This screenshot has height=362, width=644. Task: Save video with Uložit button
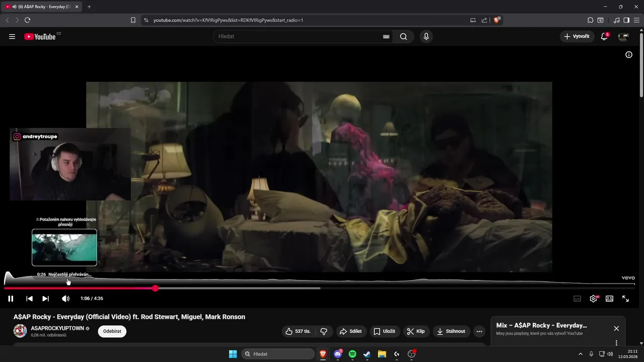point(384,331)
